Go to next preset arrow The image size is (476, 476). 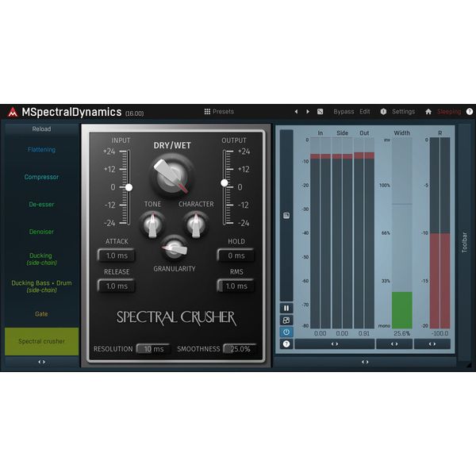click(308, 112)
